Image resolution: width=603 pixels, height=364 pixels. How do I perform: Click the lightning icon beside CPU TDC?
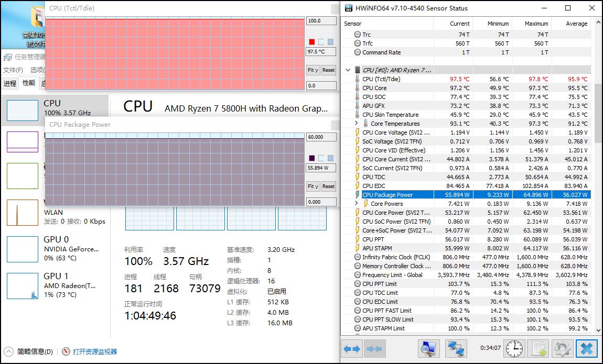click(x=357, y=177)
